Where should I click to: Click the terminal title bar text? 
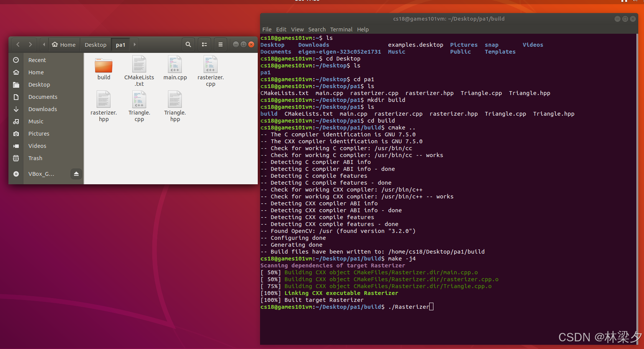(x=449, y=19)
